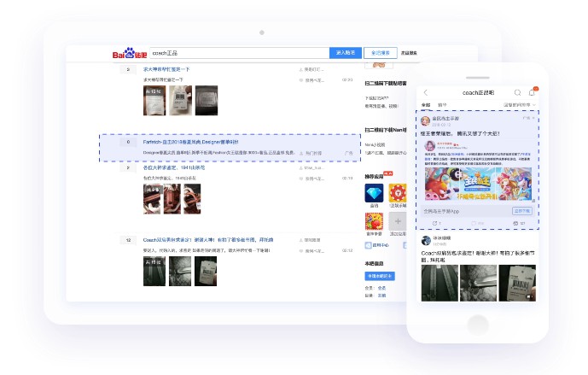588x375 pixels.
Task: Click the outlined full-site search button
Action: pyautogui.click(x=381, y=53)
